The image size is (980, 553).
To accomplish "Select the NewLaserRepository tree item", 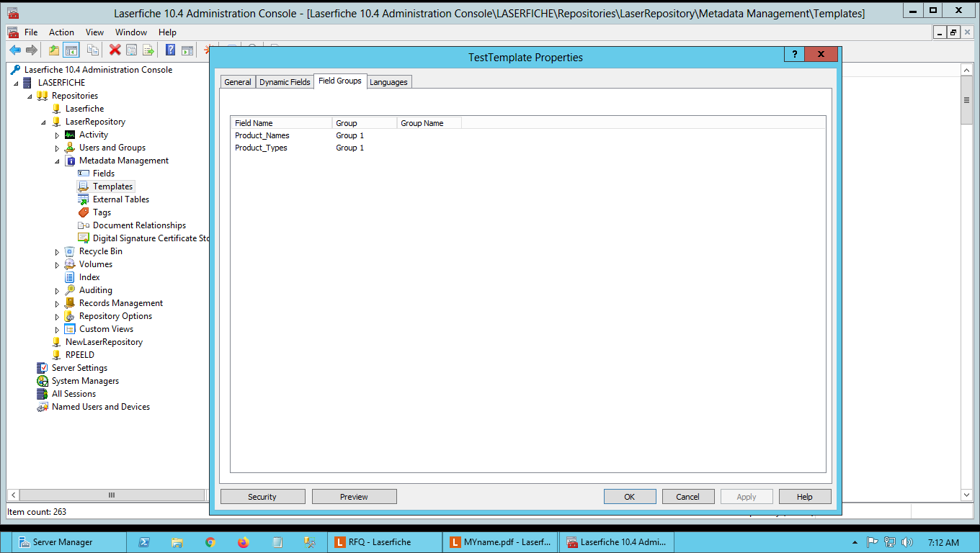I will pyautogui.click(x=104, y=342).
